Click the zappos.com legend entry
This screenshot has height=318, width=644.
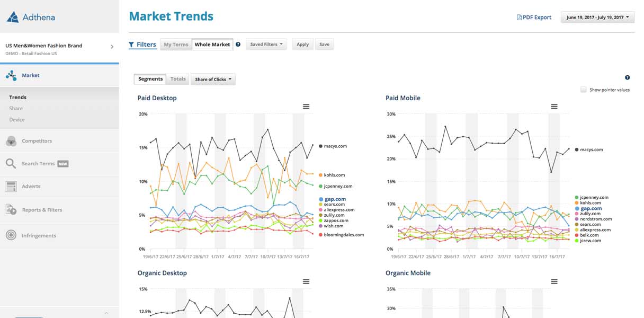coord(333,220)
